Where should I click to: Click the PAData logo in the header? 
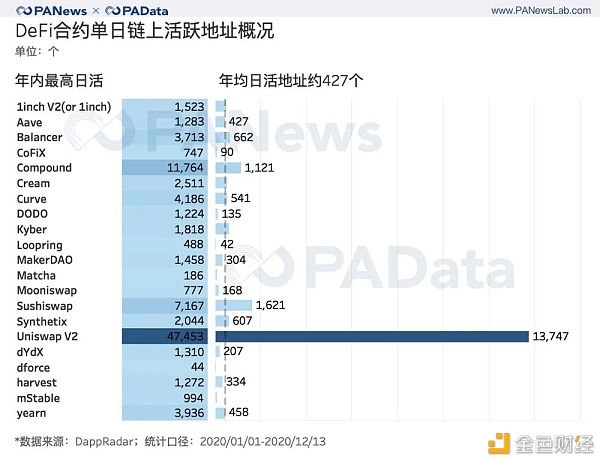click(137, 11)
